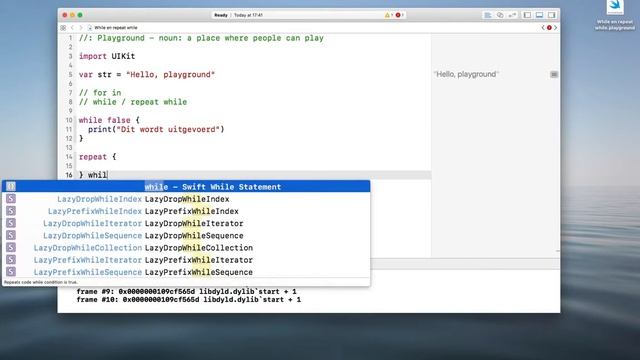Jump to next issue arrow
The image size is (640, 360).
pyautogui.click(x=555, y=28)
